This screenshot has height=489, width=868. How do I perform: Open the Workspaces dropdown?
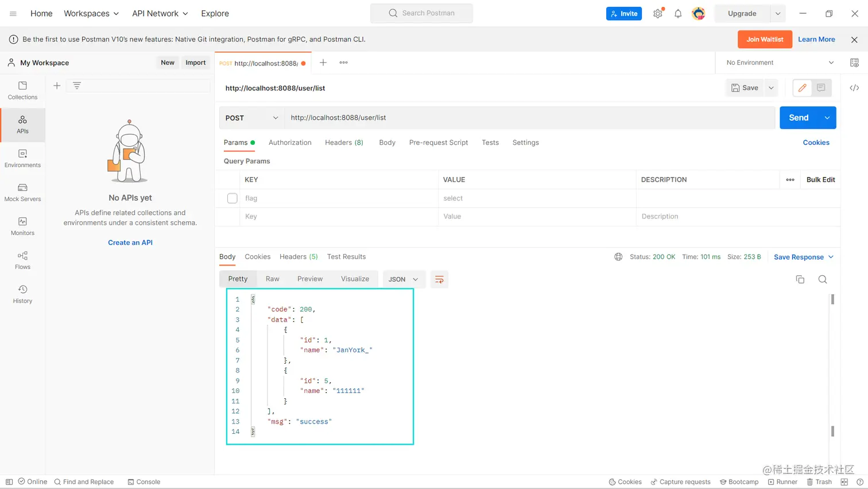click(91, 13)
